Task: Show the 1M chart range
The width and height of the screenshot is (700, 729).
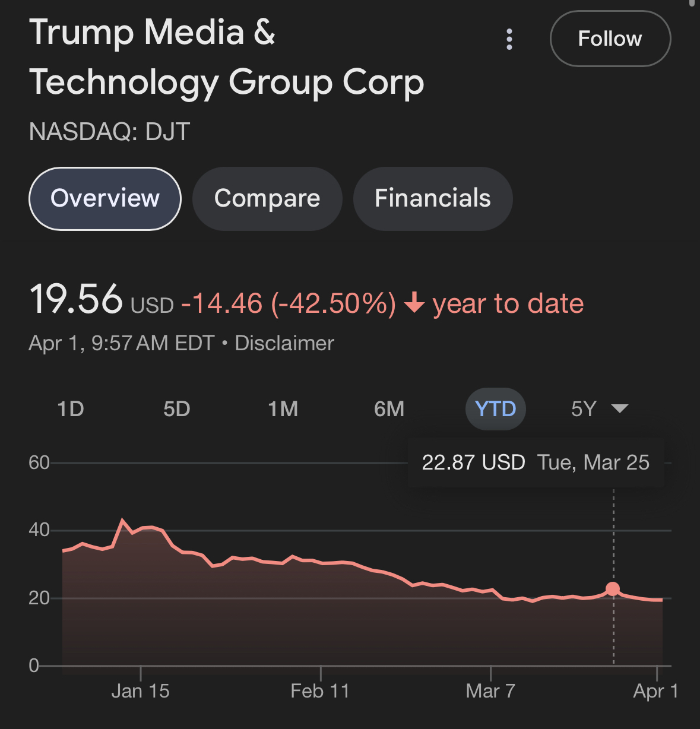Action: point(283,409)
